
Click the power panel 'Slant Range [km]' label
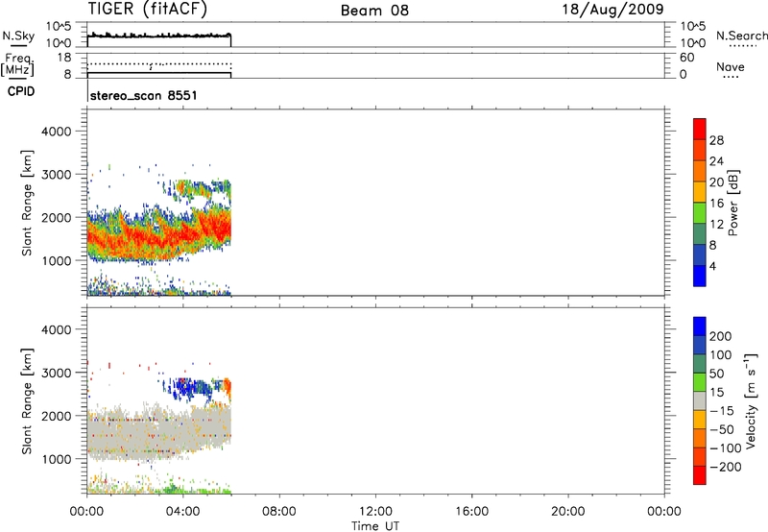coord(26,203)
